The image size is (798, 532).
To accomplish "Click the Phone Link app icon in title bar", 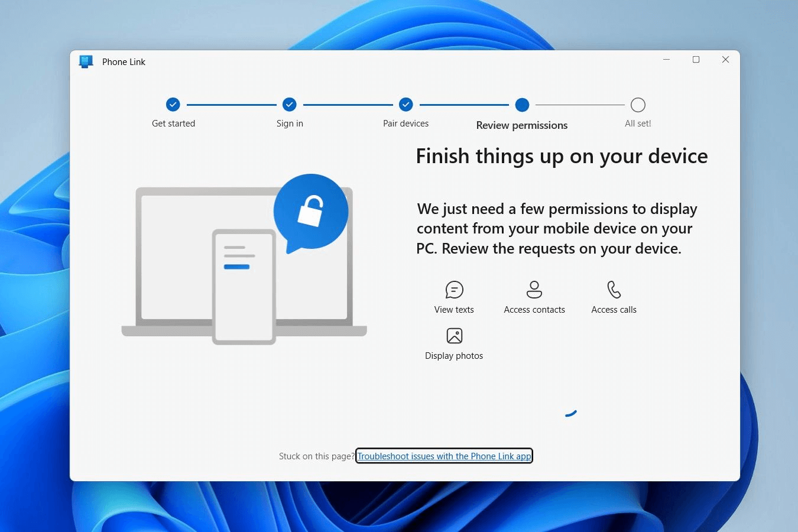I will (86, 61).
